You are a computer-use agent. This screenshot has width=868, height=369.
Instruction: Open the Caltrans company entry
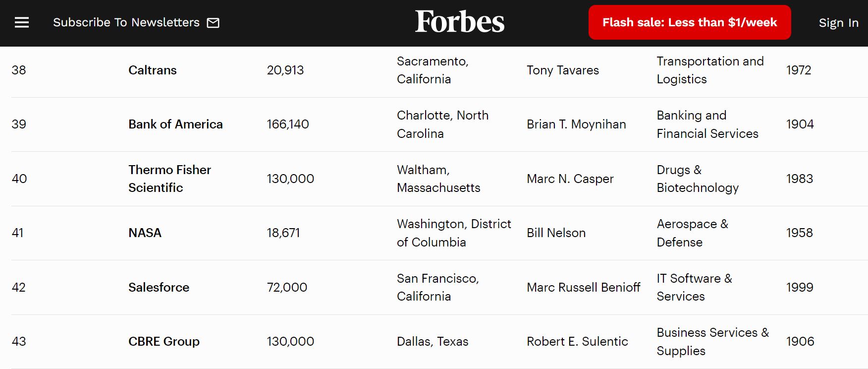coord(152,70)
